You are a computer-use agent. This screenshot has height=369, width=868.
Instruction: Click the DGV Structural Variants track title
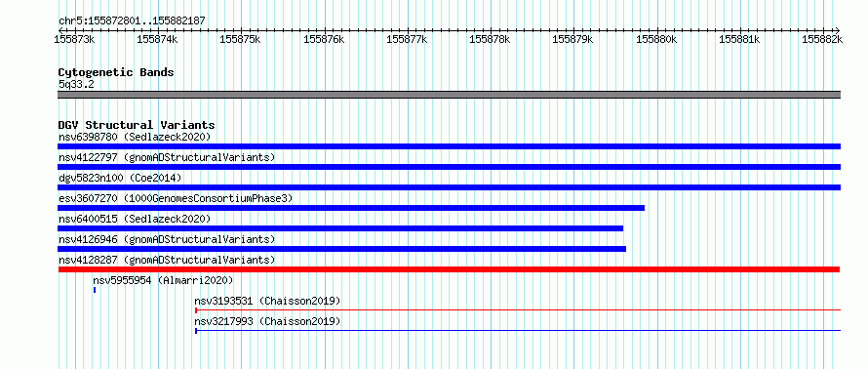[137, 125]
